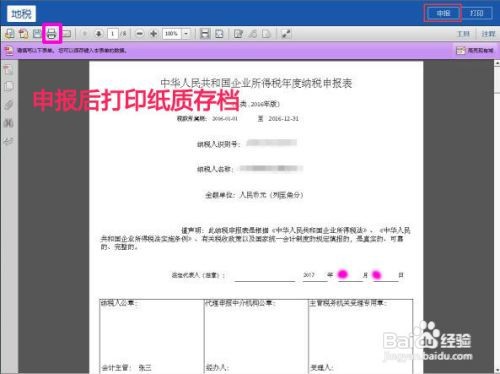Screen dimensions: 500x374
Task: Click the 受理人 label
Action: (321, 368)
